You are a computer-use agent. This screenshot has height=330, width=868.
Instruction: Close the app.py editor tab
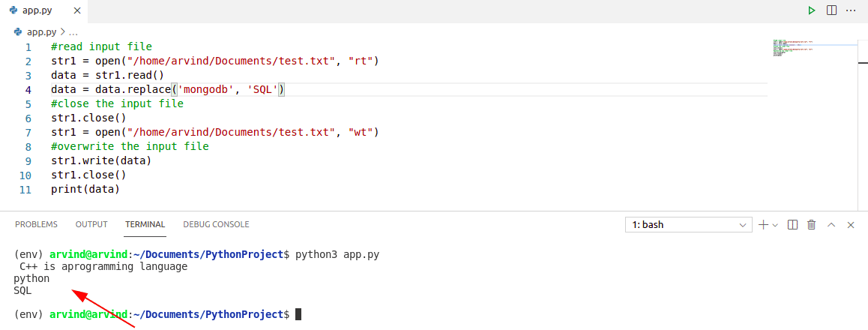pos(77,10)
